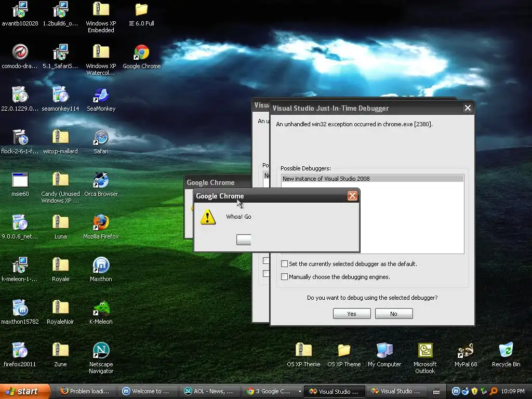The image size is (532, 399).
Task: Activate the pressed 'Visual Studio ...' taskbar item
Action: point(334,391)
